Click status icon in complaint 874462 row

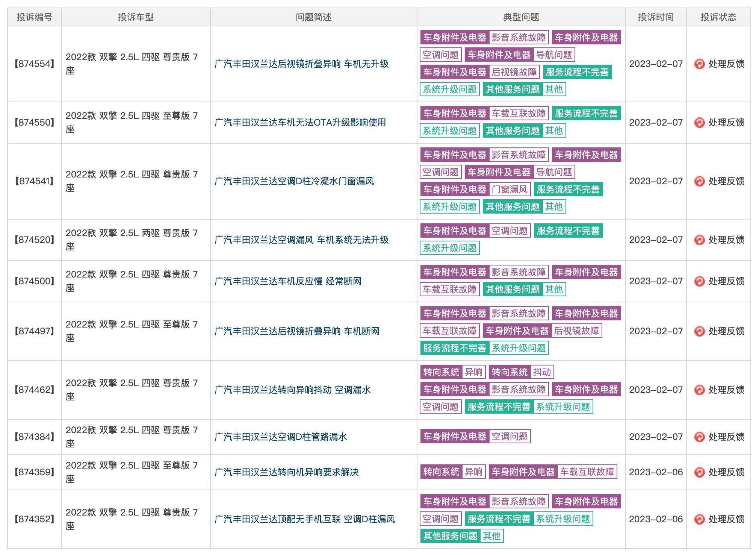pyautogui.click(x=699, y=390)
